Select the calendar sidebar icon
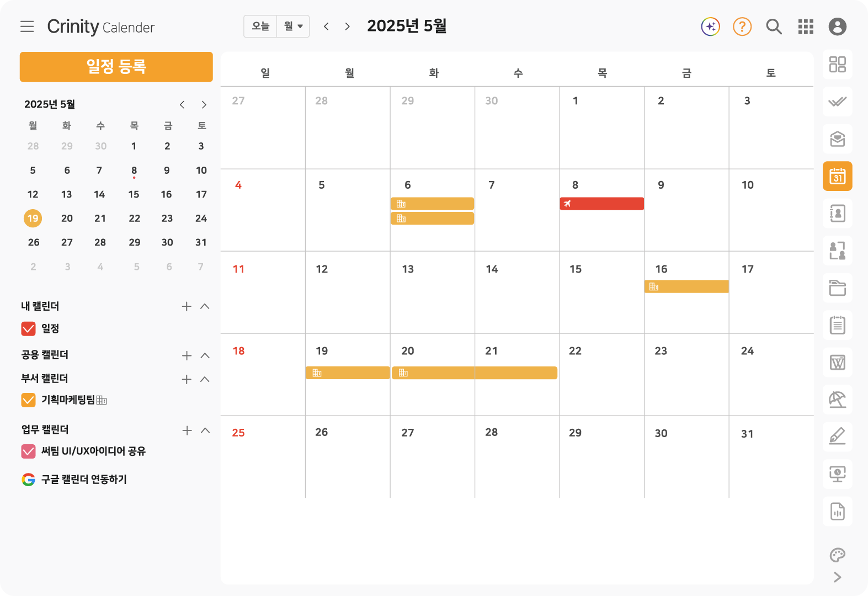The height and width of the screenshot is (596, 868). (x=837, y=176)
